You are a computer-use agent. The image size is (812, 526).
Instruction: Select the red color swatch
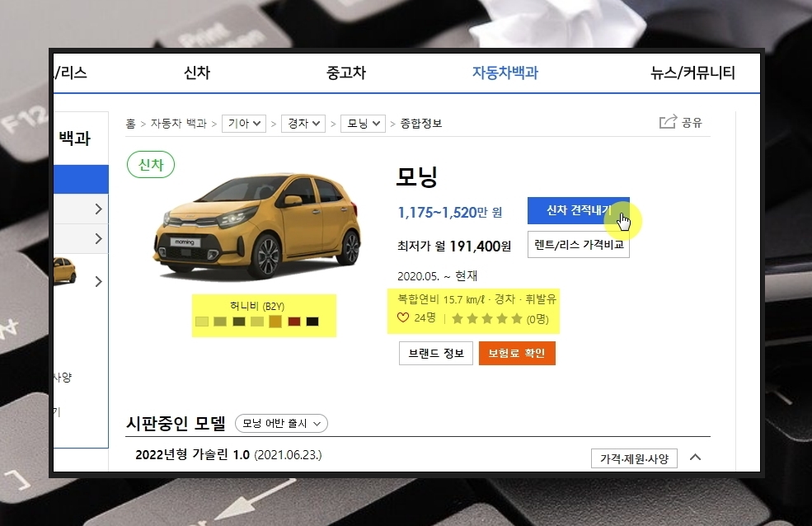coord(294,322)
